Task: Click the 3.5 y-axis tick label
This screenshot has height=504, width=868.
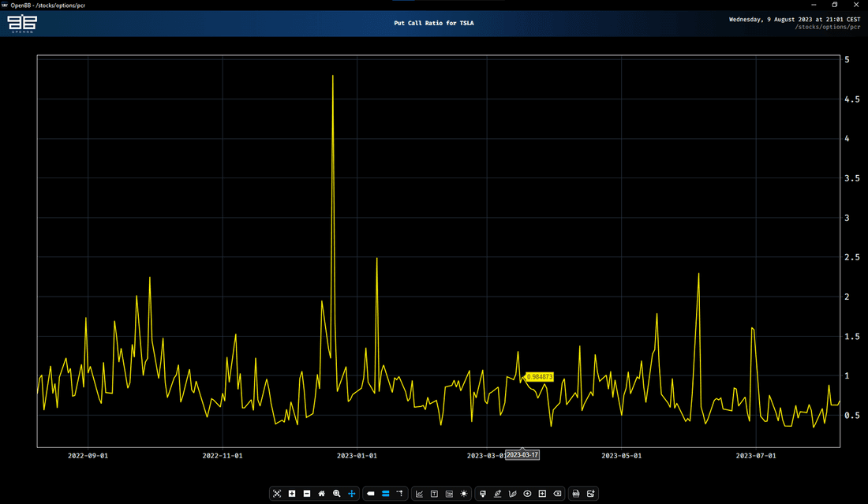Action: click(x=852, y=178)
